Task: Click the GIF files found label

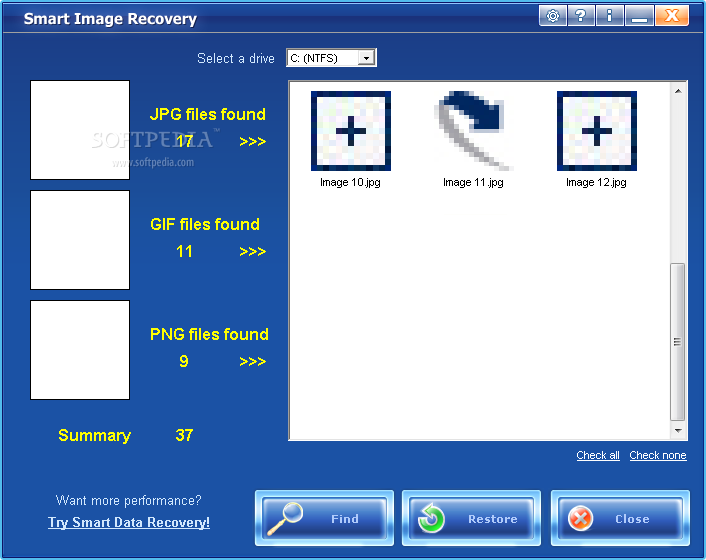Action: coord(205,224)
